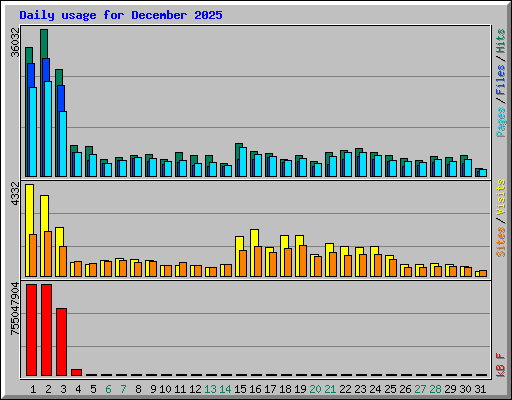Click green weekend day label 28
The width and height of the screenshot is (512, 400).
point(435,389)
